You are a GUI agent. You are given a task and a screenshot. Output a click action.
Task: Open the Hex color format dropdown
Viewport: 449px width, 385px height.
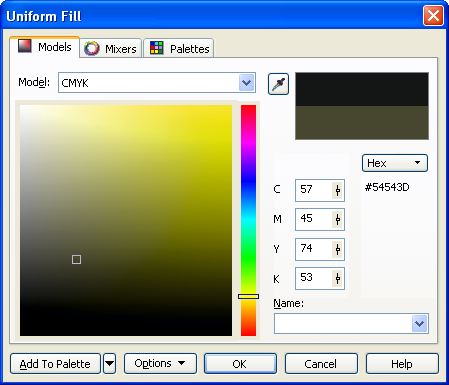[395, 163]
